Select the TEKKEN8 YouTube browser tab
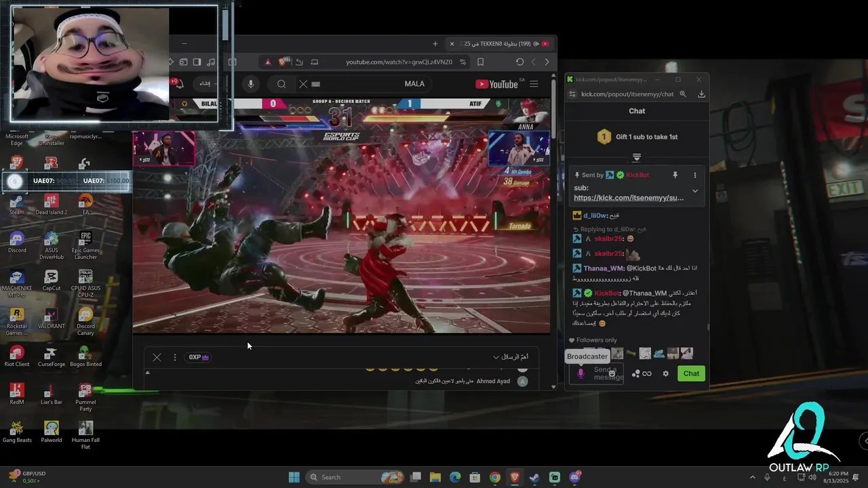 pos(500,43)
